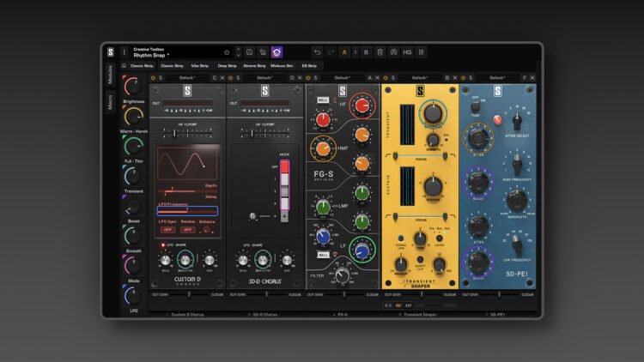This screenshot has width=644, height=362.
Task: Flip the SD-PE1 Tube off/on switch
Action: click(x=476, y=106)
